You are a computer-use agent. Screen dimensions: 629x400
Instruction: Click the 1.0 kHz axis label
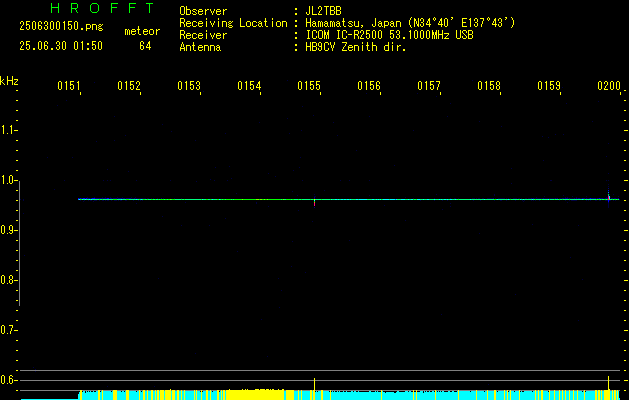coord(8,180)
